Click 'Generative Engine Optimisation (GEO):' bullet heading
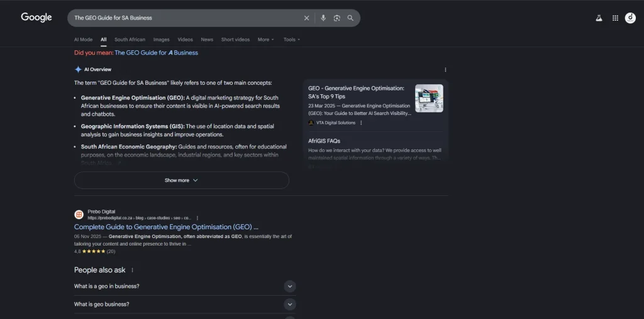The width and height of the screenshot is (644, 319). 133,98
